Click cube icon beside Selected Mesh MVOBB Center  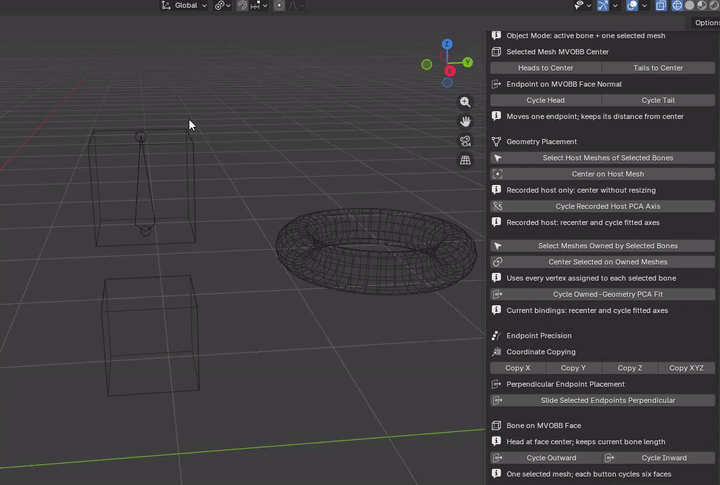tap(496, 52)
